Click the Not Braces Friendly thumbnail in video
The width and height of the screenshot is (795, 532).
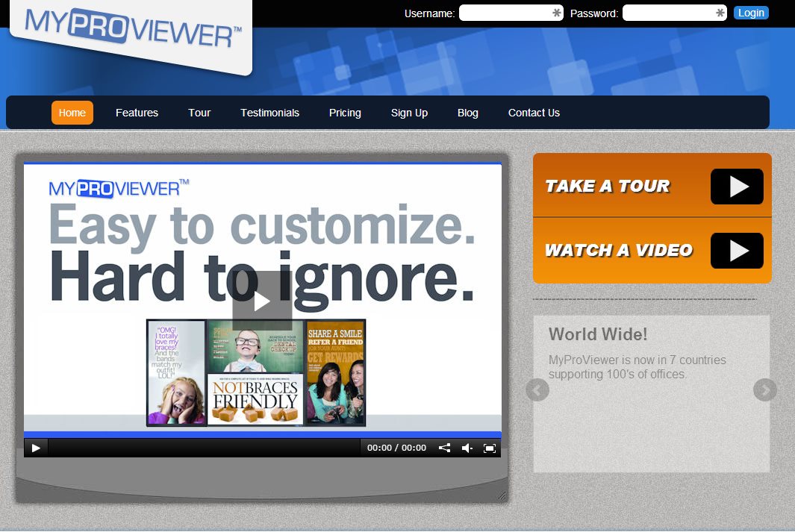[x=255, y=399]
